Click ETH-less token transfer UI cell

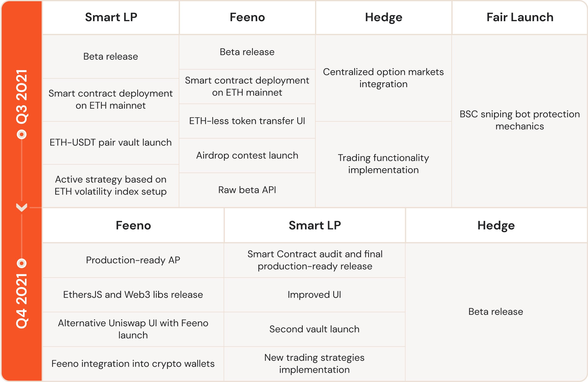(x=247, y=121)
